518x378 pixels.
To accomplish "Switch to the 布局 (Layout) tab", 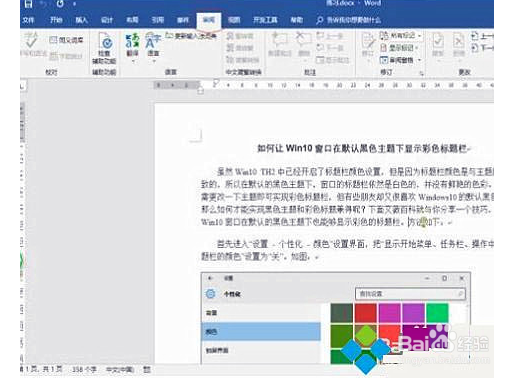I will tap(132, 20).
